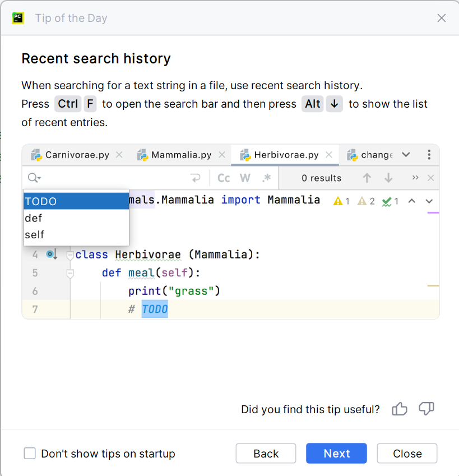
Task: Open the vertical three-dot tab options menu
Action: [429, 155]
